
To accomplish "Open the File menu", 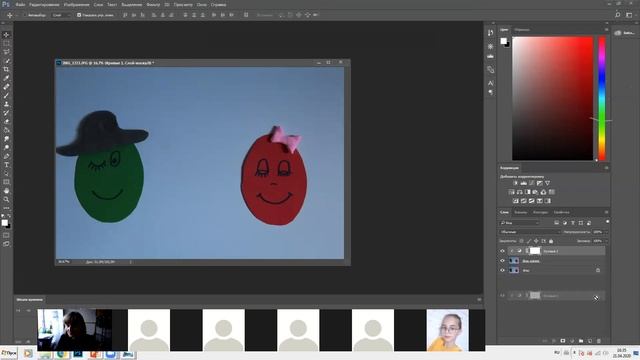I will pyautogui.click(x=20, y=5).
